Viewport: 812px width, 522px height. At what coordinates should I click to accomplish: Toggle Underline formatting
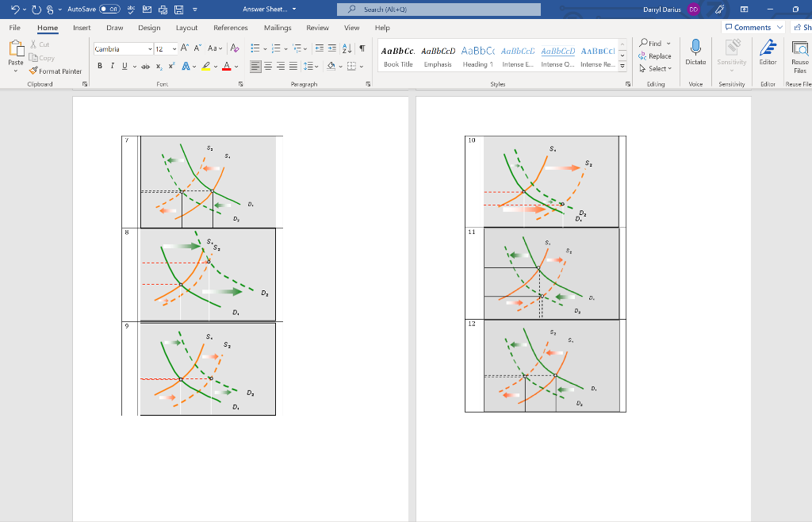pyautogui.click(x=124, y=66)
